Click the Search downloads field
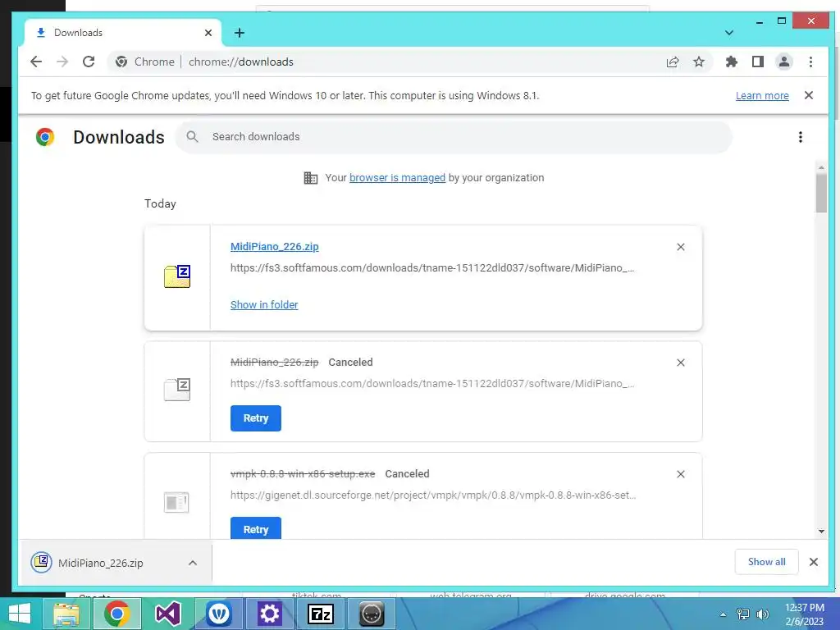Viewport: 840px width, 630px height. tap(453, 137)
